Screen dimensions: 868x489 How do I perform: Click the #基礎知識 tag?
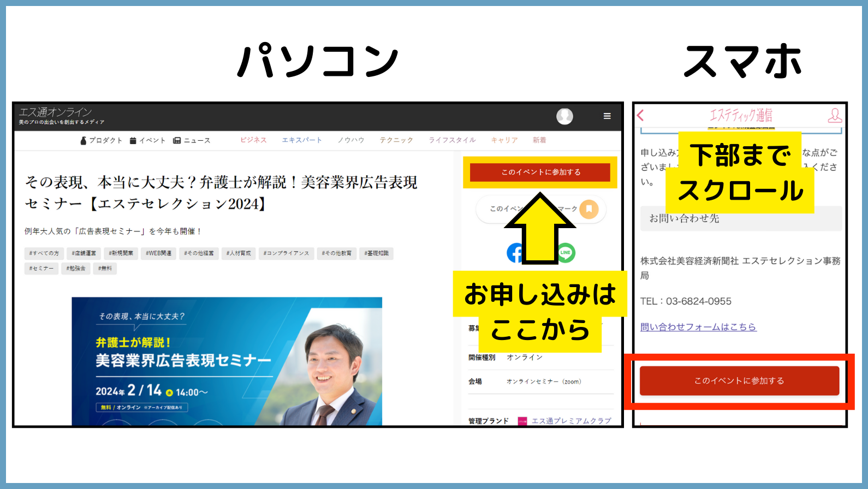pyautogui.click(x=377, y=253)
